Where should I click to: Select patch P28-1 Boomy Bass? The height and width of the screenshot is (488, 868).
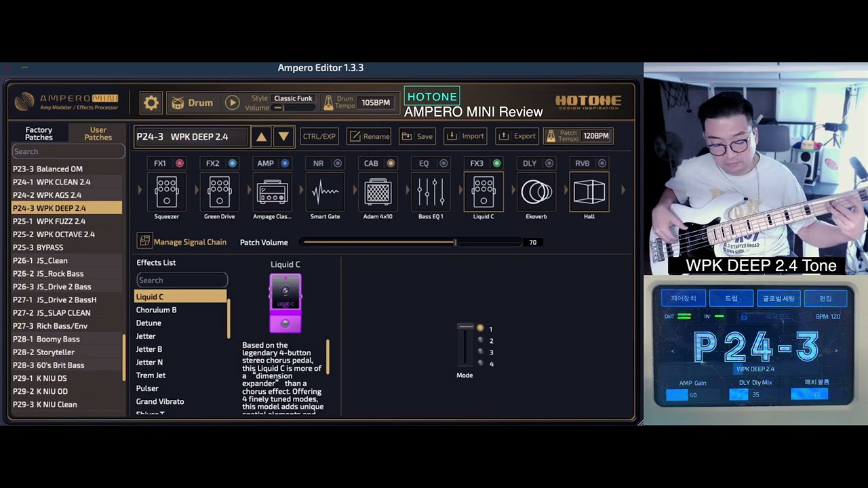[66, 340]
